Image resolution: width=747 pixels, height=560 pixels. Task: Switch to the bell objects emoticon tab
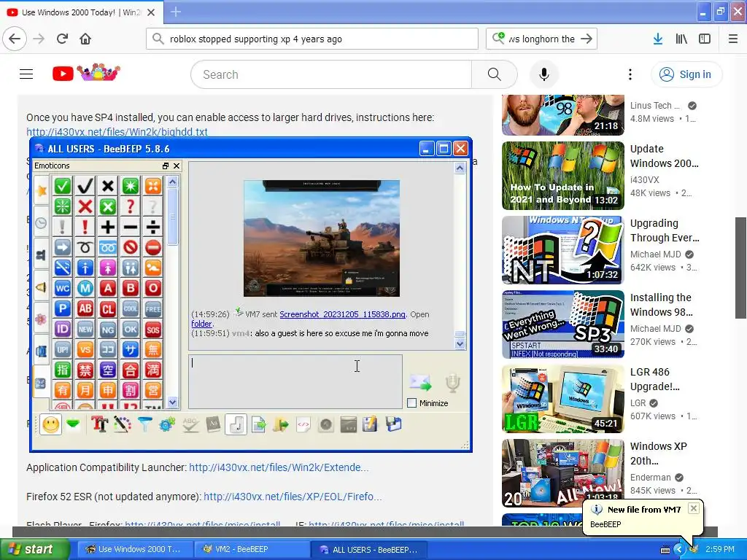[42, 287]
